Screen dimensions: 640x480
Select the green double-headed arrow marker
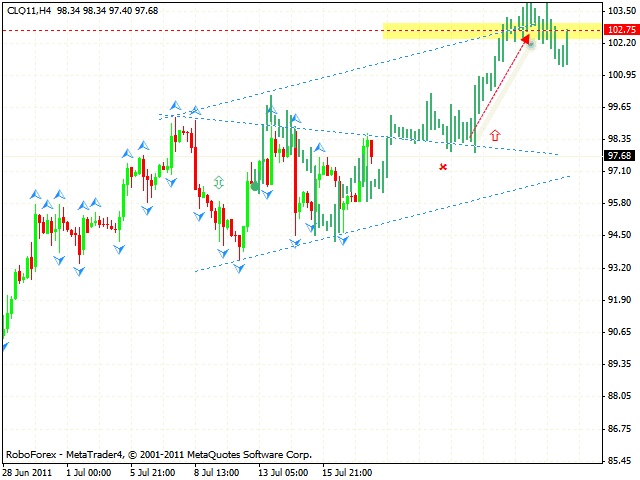218,183
